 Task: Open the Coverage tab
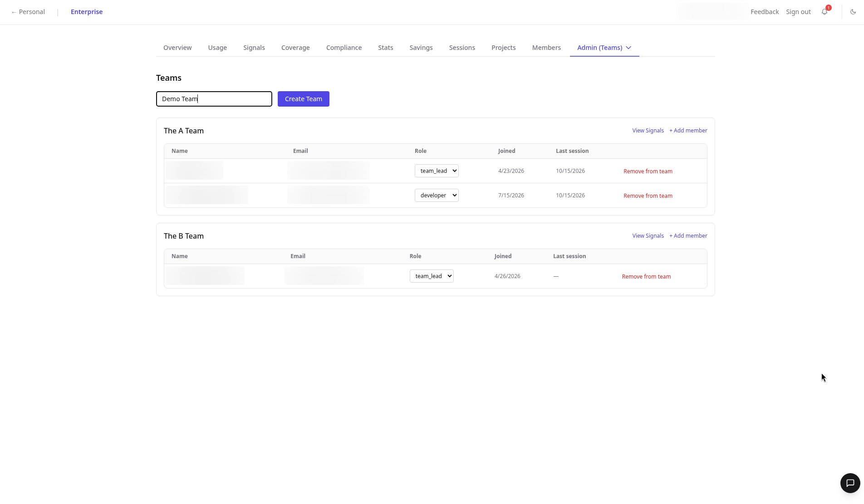(x=295, y=48)
